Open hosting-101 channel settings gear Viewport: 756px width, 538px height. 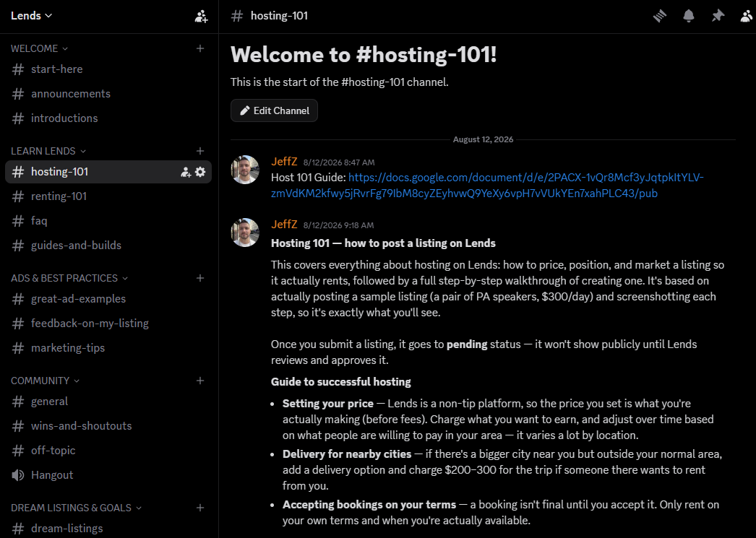pyautogui.click(x=200, y=172)
